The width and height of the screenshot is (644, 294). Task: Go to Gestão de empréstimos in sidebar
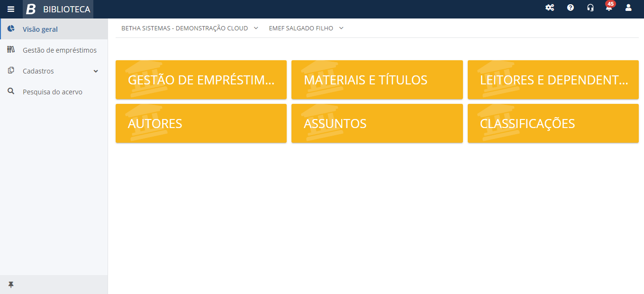[x=59, y=50]
